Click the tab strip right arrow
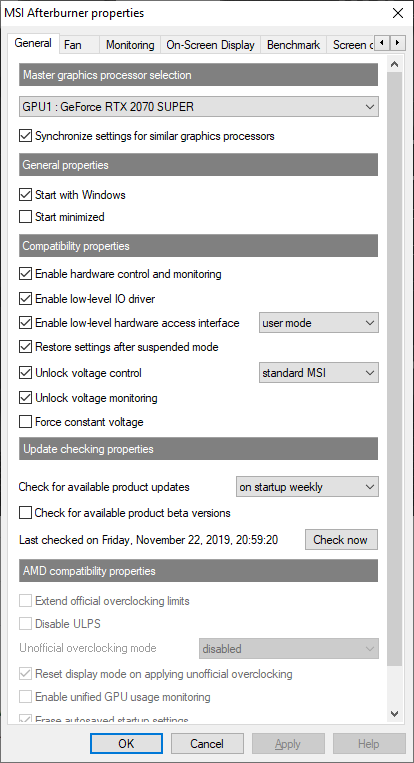Screen dimensions: 414x763 point(397,43)
